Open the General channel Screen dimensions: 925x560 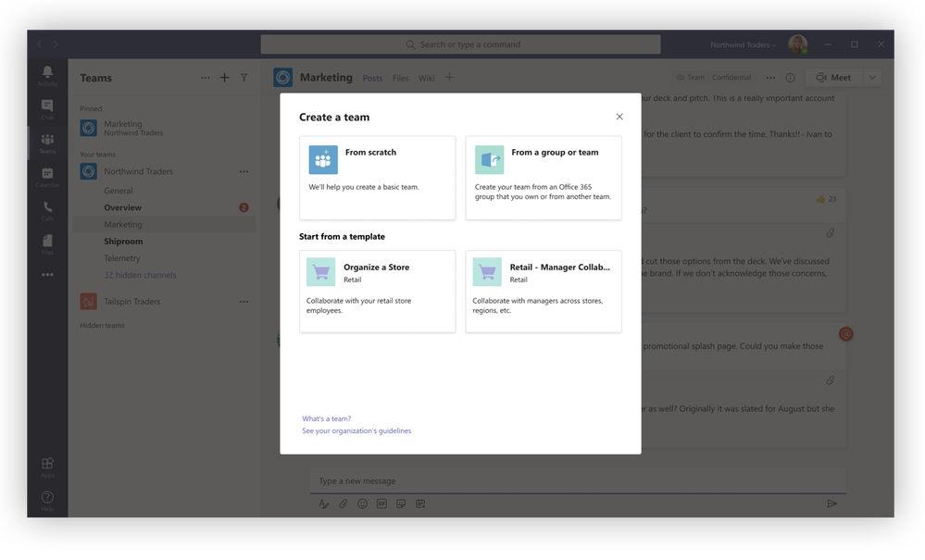[118, 191]
